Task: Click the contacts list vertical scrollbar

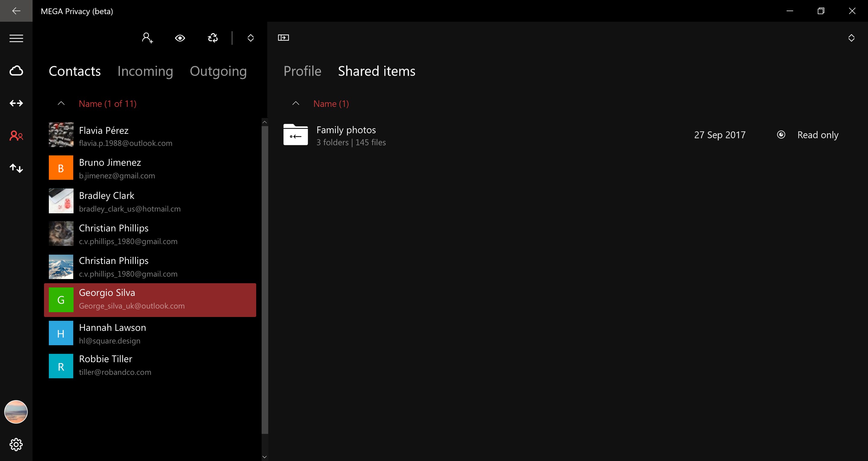Action: (265, 280)
